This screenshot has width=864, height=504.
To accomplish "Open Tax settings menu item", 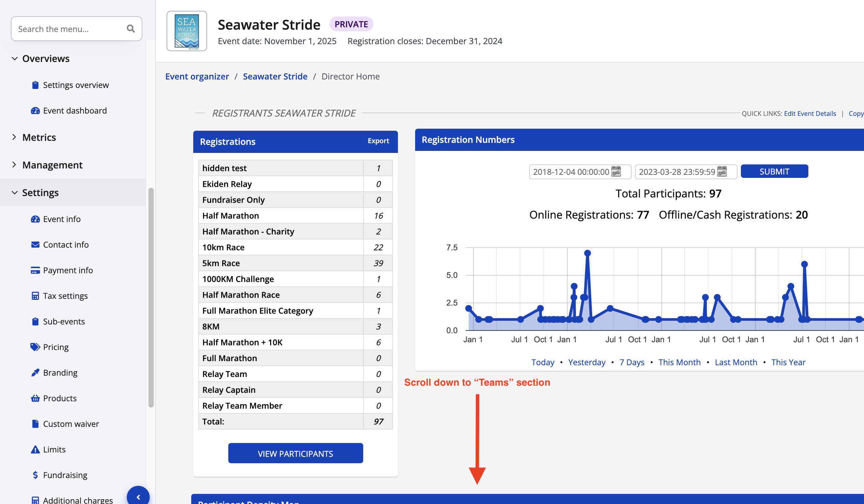I will click(65, 296).
